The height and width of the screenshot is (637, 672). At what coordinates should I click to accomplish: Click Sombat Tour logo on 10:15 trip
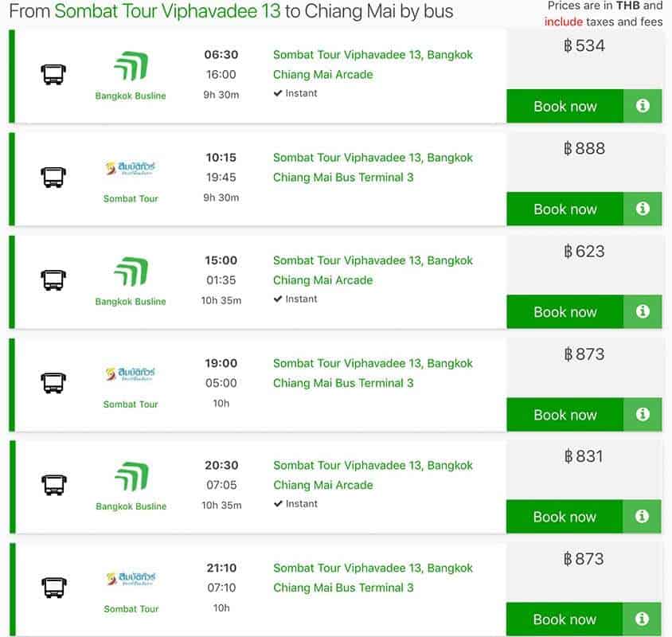pyautogui.click(x=131, y=169)
